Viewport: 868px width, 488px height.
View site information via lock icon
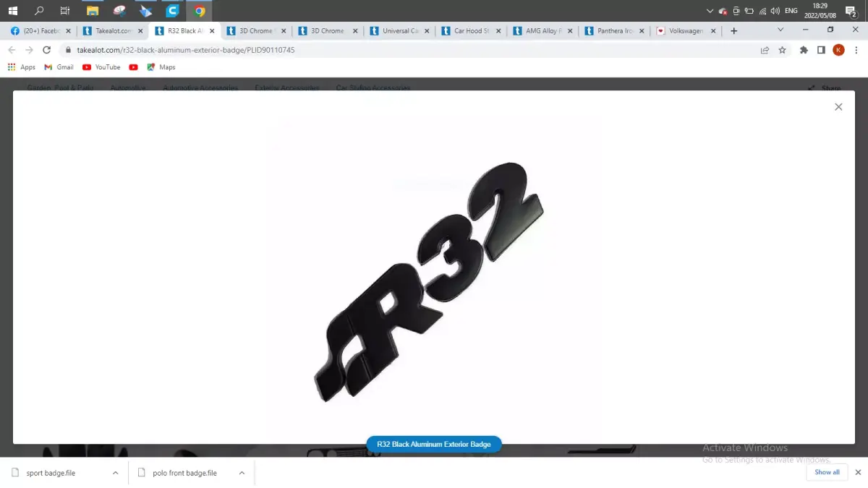tap(69, 50)
